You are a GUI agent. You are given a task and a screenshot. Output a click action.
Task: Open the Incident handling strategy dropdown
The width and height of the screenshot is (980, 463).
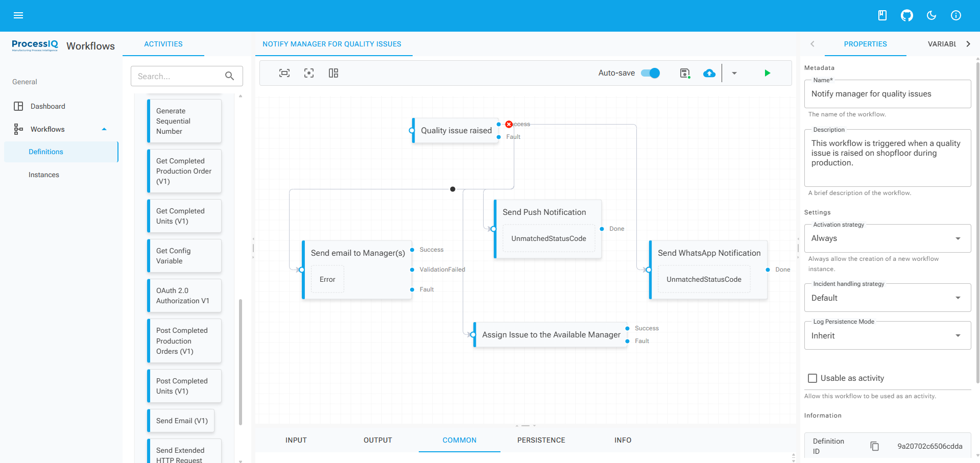[x=888, y=298]
